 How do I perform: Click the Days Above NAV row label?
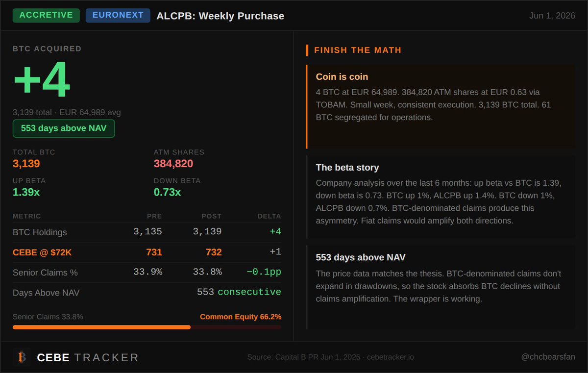(46, 293)
